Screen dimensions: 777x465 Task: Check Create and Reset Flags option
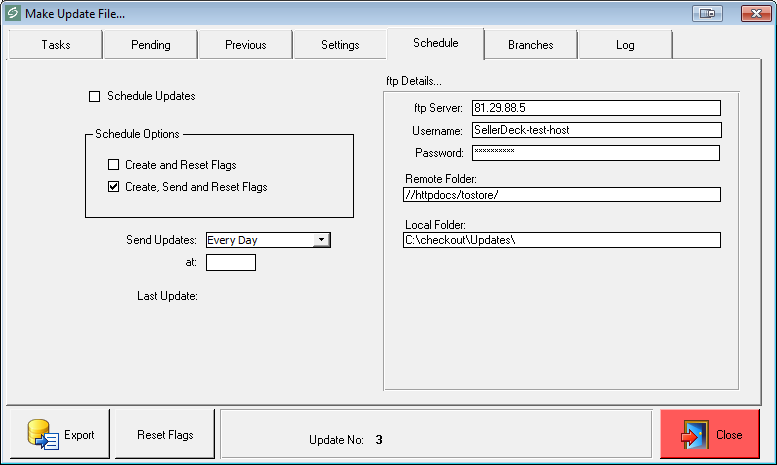tap(113, 165)
